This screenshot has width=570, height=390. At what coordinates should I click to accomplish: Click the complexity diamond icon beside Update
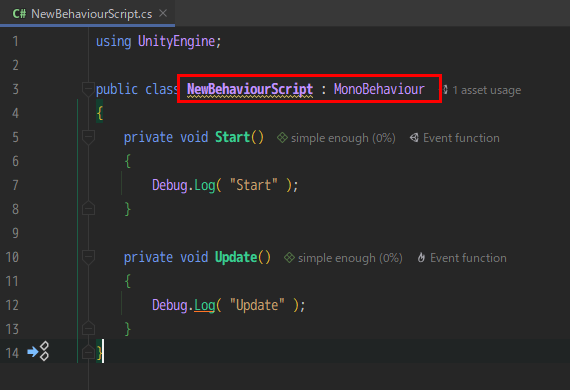289,258
